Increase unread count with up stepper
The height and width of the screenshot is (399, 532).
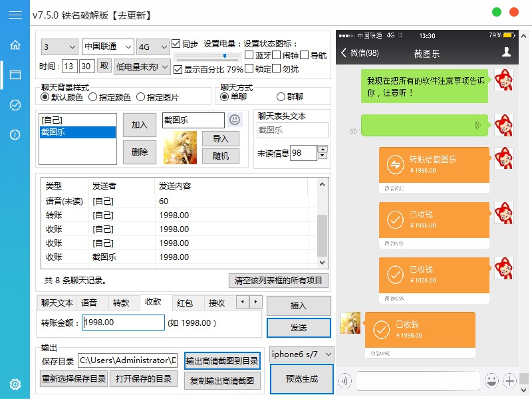tap(323, 149)
